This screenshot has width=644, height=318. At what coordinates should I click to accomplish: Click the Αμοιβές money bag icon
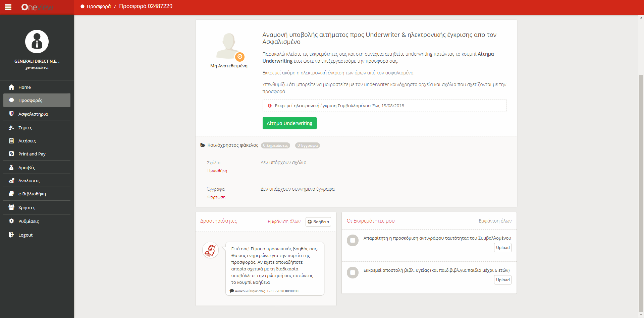pyautogui.click(x=11, y=168)
